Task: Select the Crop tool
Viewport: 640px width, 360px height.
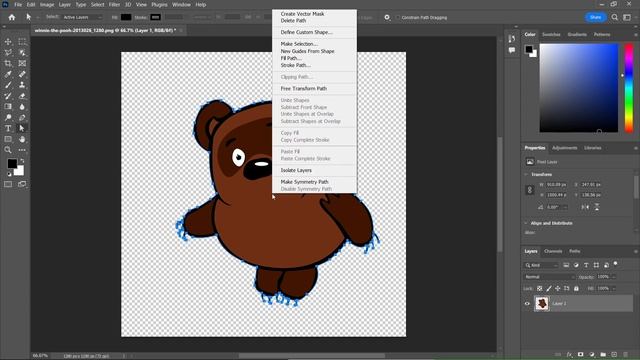Action: pyautogui.click(x=8, y=63)
